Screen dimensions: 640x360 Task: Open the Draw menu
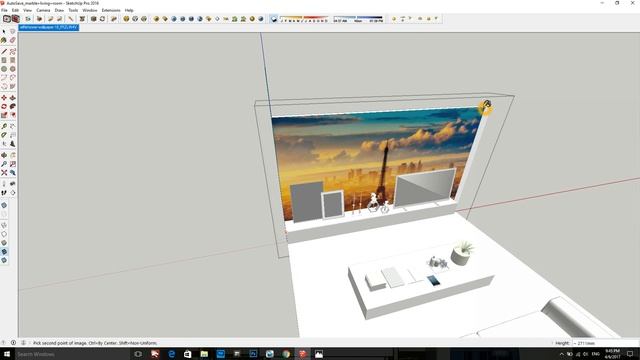59,10
